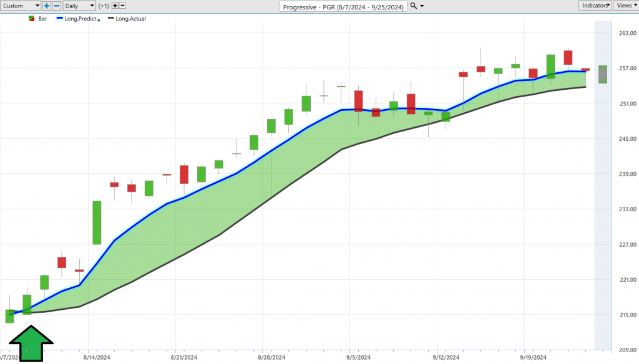Click the 9/5/2024 date axis label

pyautogui.click(x=359, y=358)
